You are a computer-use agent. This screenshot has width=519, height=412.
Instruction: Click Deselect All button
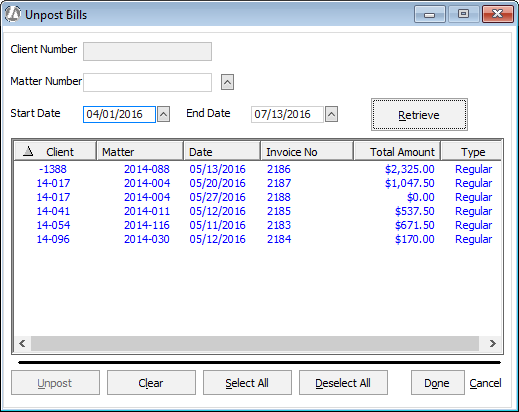click(343, 383)
